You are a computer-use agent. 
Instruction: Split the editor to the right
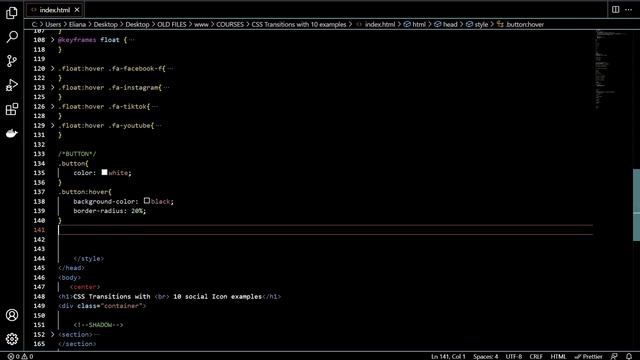[x=616, y=9]
